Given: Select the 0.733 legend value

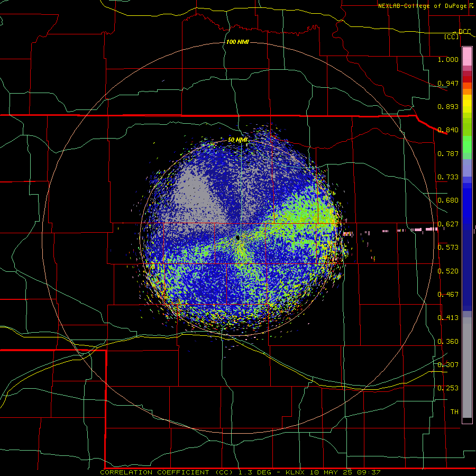Looking at the screenshot, I should [448, 177].
